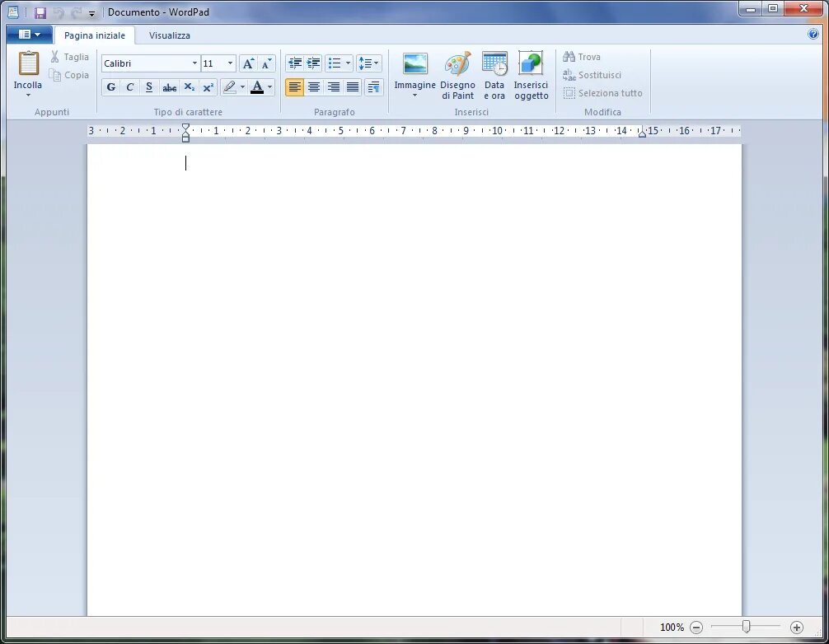
Task: Click the redo arrow in the quick access toolbar
Action: tap(76, 12)
